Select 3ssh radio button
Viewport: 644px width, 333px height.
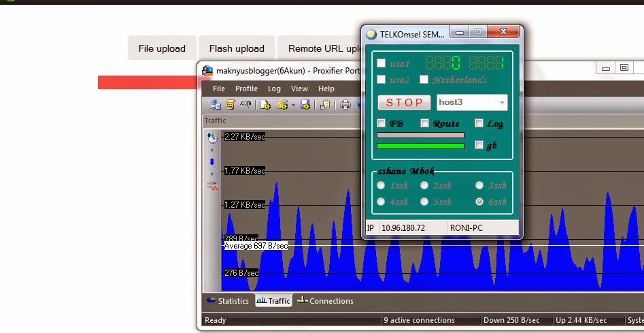click(479, 185)
